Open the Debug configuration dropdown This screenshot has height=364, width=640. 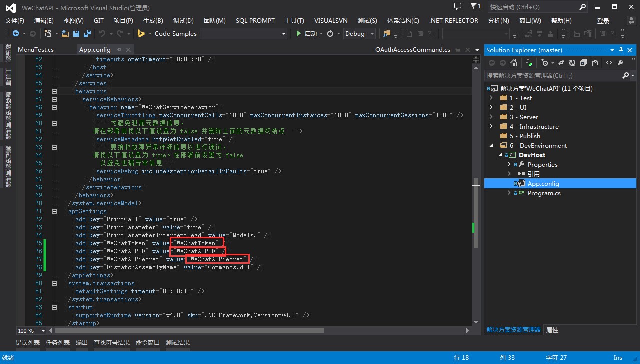point(360,33)
